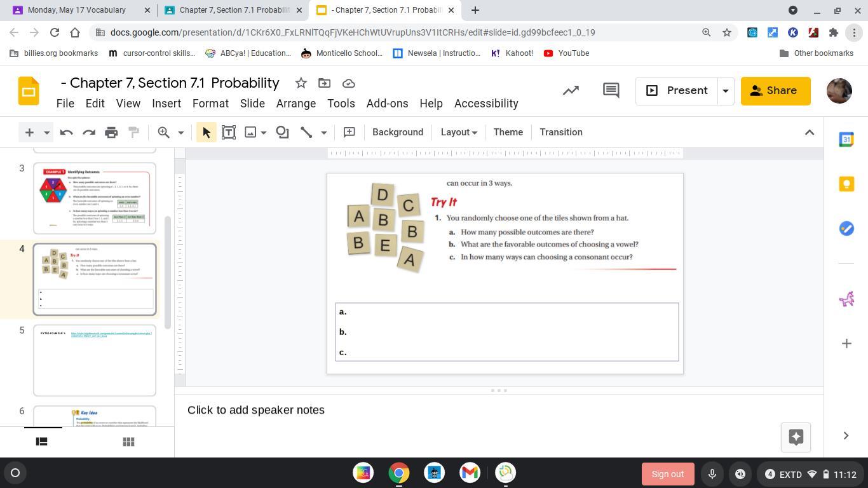Click the Share button

pyautogui.click(x=776, y=91)
